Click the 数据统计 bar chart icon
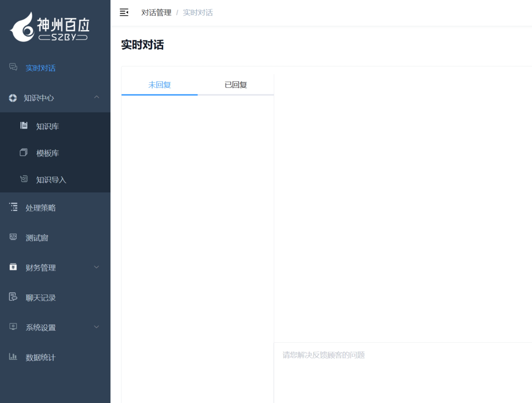The height and width of the screenshot is (403, 532). (13, 356)
